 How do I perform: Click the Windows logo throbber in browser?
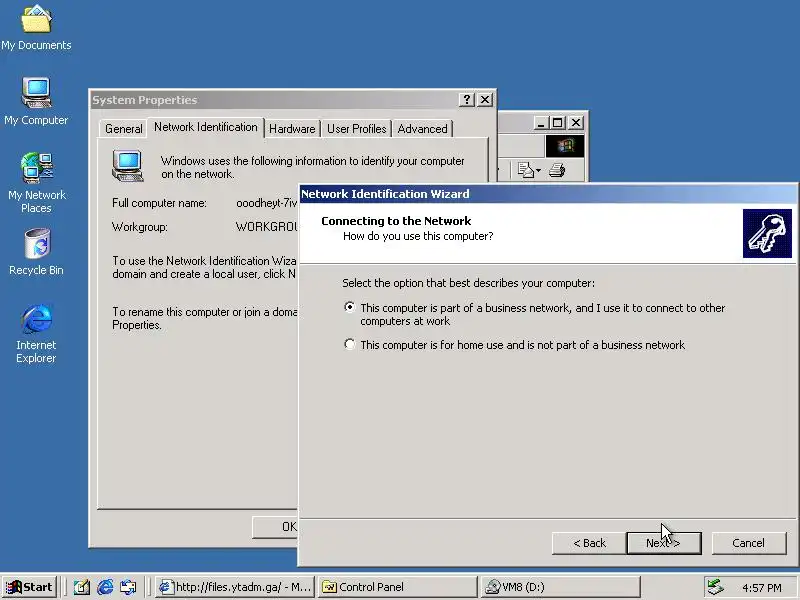point(565,146)
